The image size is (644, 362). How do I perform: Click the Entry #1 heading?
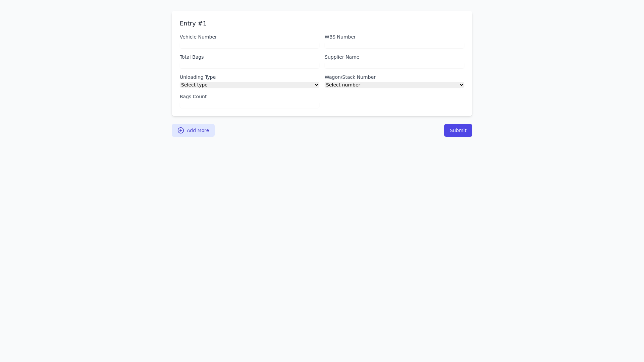coord(193,23)
